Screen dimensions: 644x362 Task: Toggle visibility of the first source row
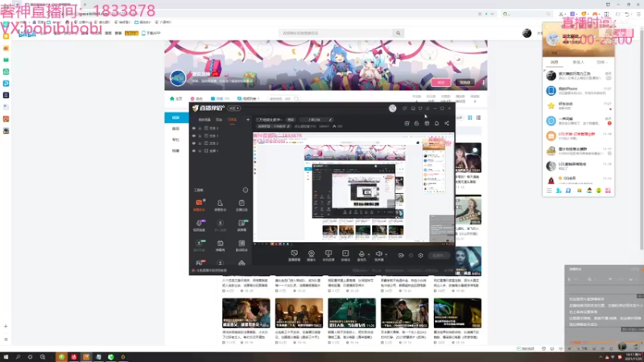[194, 128]
